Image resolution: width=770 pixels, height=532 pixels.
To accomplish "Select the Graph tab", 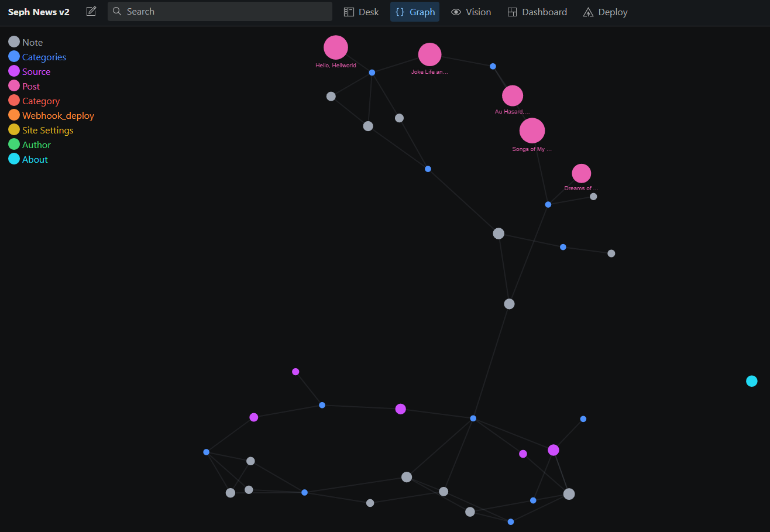I will (x=415, y=12).
